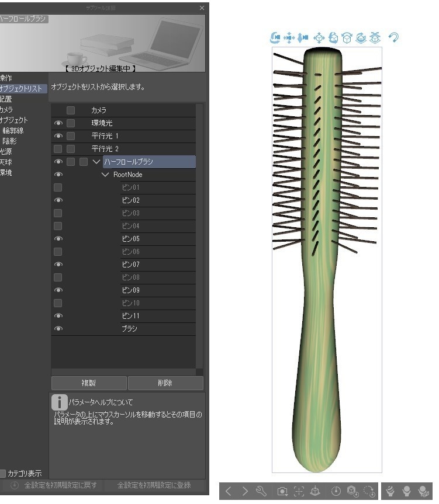The height and width of the screenshot is (504, 439).
Task: Open the 配置 category
Action: (6, 99)
